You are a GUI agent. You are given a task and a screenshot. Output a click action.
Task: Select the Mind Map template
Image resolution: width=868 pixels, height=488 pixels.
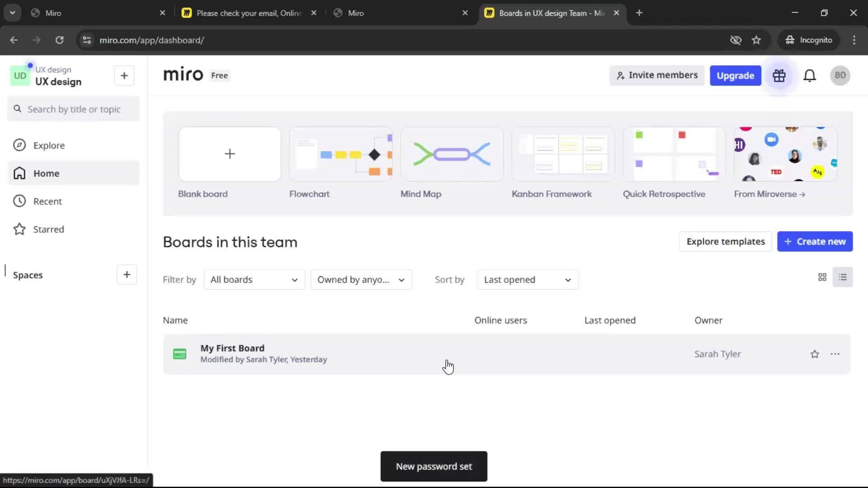click(452, 154)
